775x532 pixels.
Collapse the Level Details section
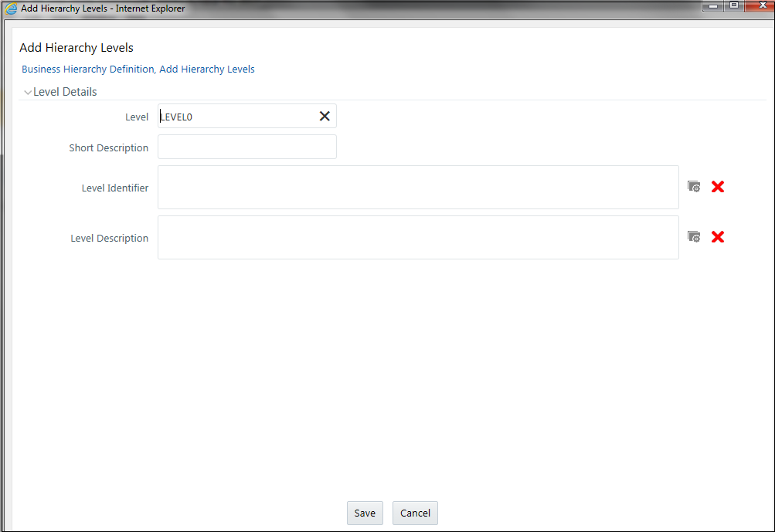click(28, 93)
